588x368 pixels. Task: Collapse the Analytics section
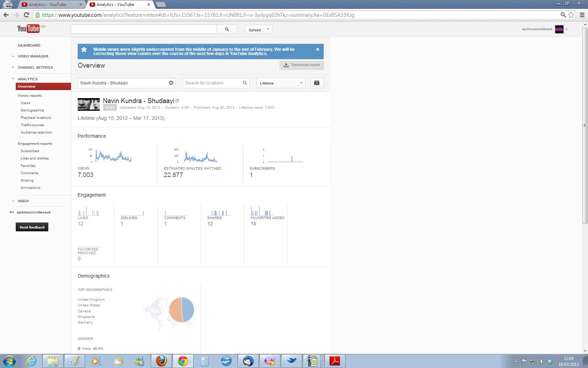pyautogui.click(x=13, y=79)
